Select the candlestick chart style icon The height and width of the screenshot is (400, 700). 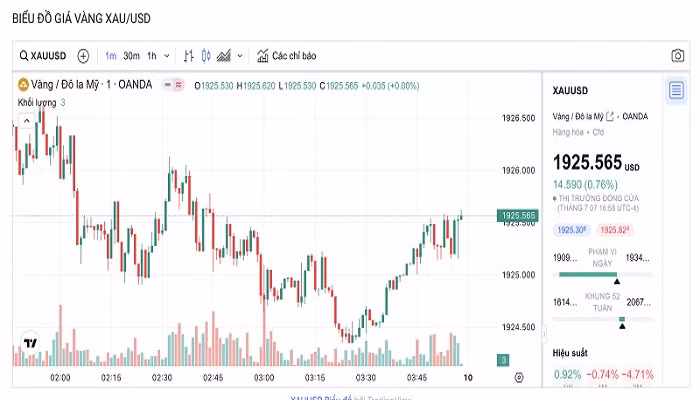(206, 56)
